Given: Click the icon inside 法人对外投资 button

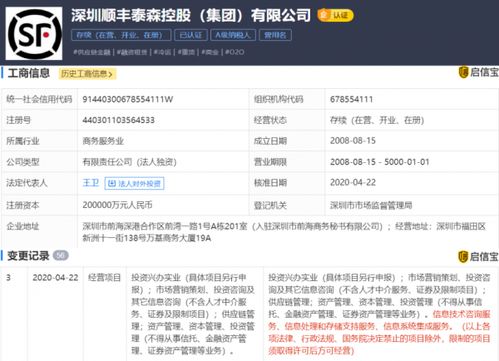Looking at the screenshot, I should 112,183.
